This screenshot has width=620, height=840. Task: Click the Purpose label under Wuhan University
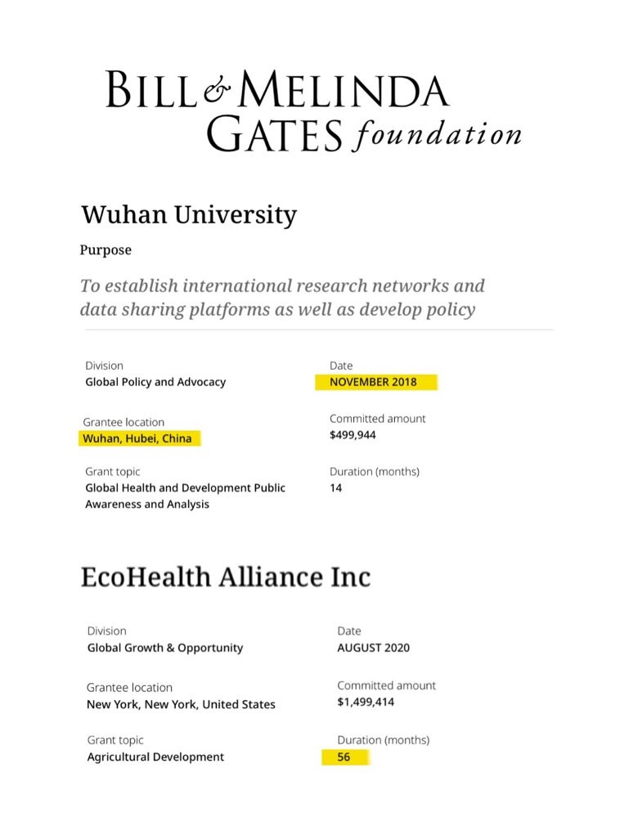(106, 250)
